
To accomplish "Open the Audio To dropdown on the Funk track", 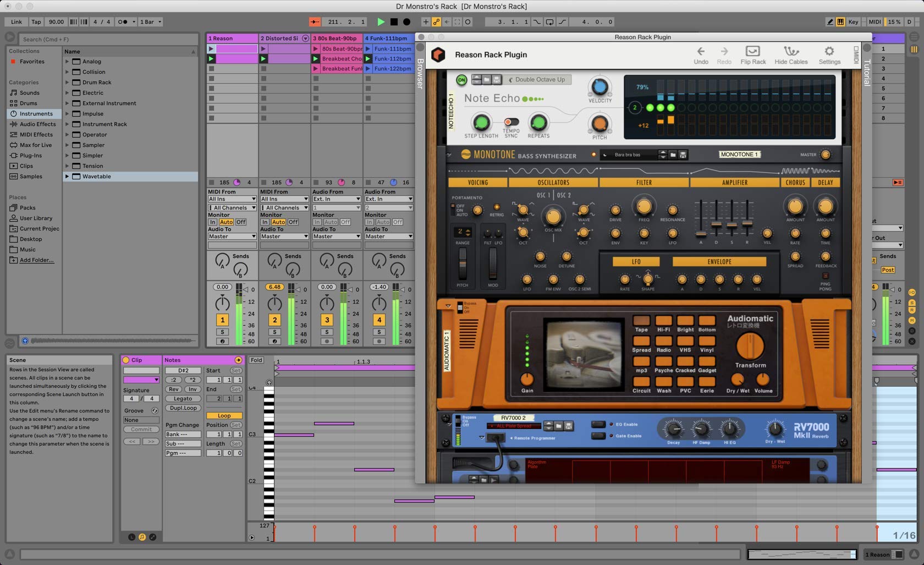I will click(x=388, y=236).
